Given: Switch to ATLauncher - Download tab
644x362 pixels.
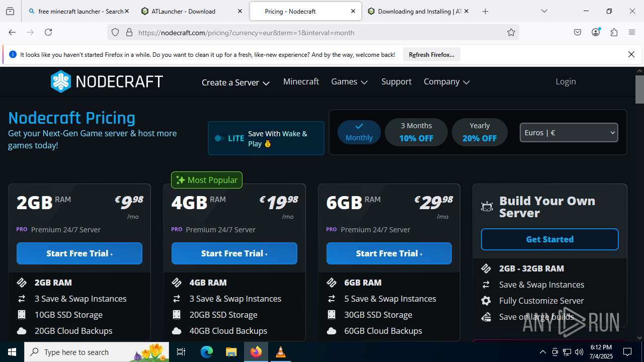Looking at the screenshot, I should (191, 11).
